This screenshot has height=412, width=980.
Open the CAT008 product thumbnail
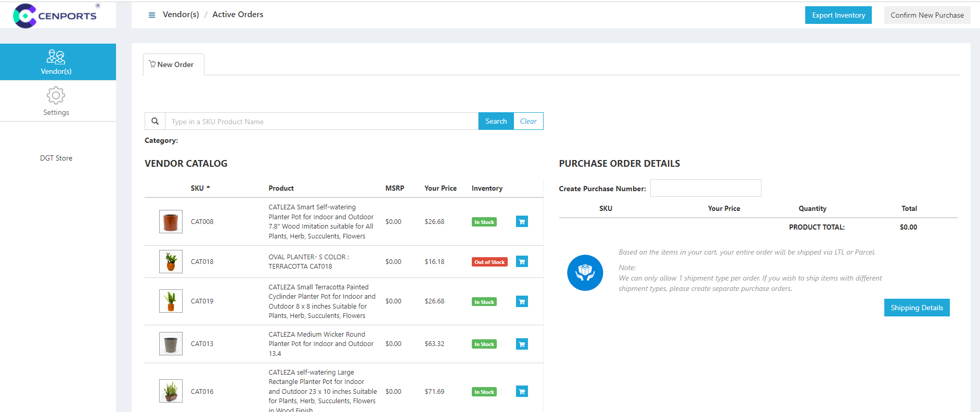tap(171, 222)
